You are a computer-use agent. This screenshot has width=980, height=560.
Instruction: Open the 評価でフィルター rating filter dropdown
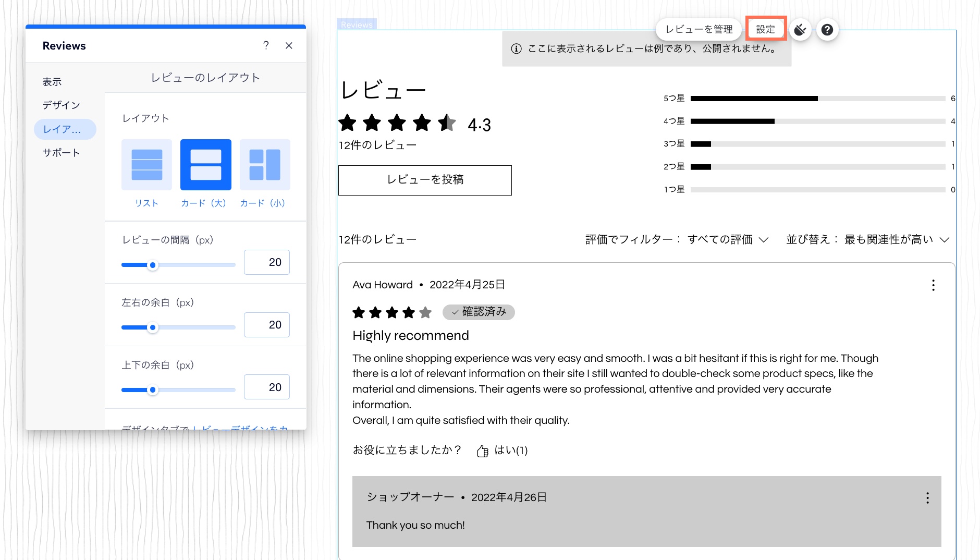click(675, 239)
